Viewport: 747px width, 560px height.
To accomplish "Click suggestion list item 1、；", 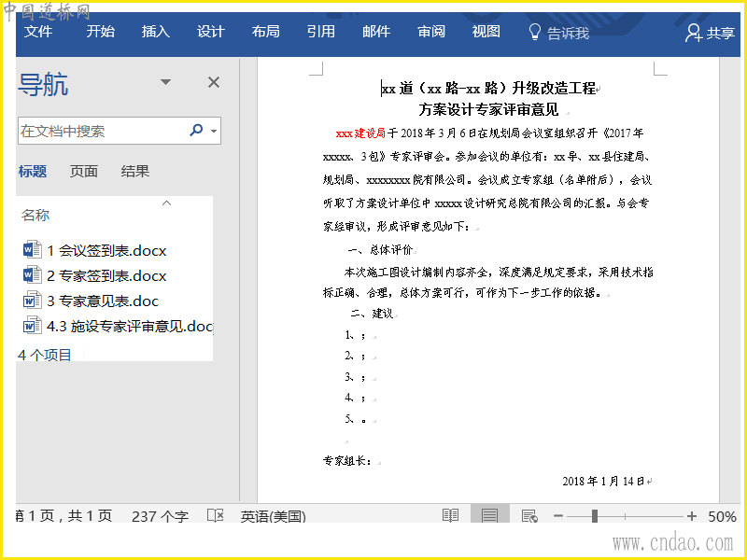I will point(356,335).
